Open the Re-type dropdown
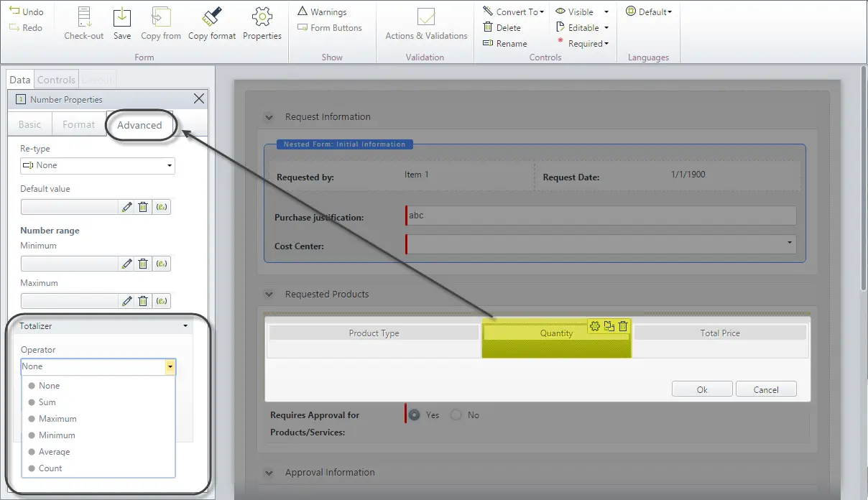868x500 pixels. point(98,165)
